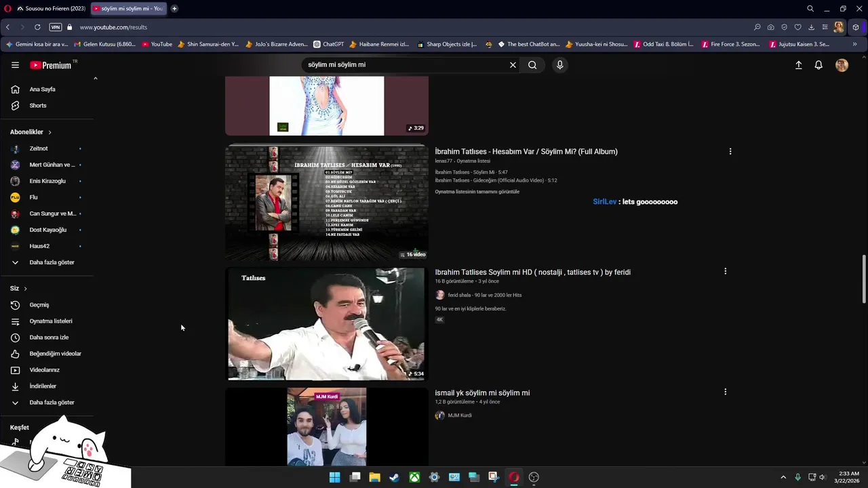Open the Opera downloads icon
868x488 pixels.
(x=811, y=27)
